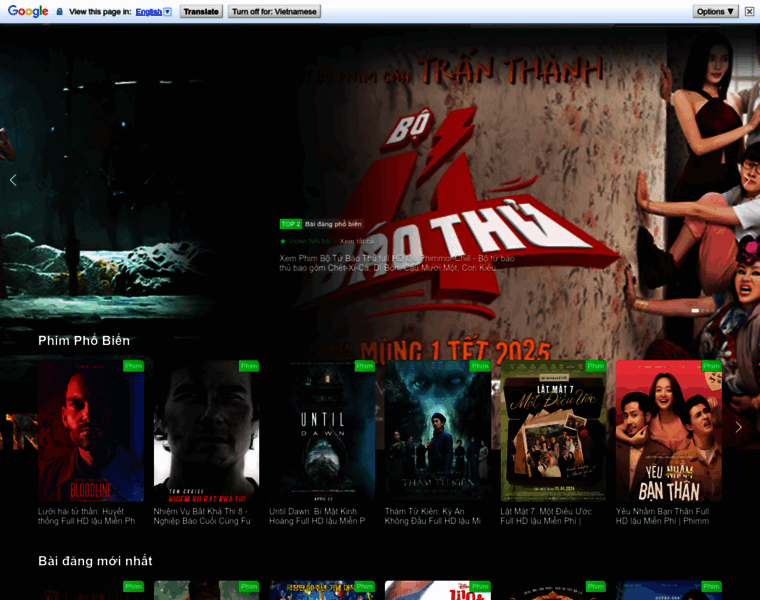
Task: Click the Bộ Tứ Báo Thủ description text
Action: [396, 263]
